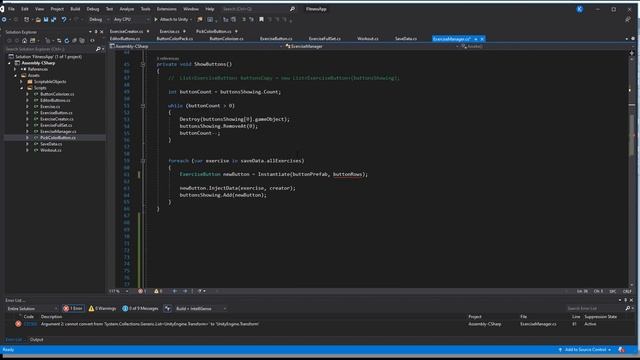The width and height of the screenshot is (640, 360).
Task: Open the Any CPU platform dropdown
Action: click(x=131, y=19)
